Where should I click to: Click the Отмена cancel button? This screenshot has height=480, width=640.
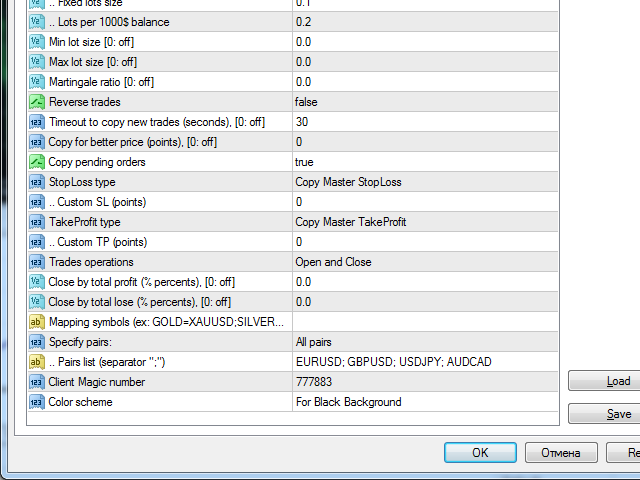[x=561, y=453]
